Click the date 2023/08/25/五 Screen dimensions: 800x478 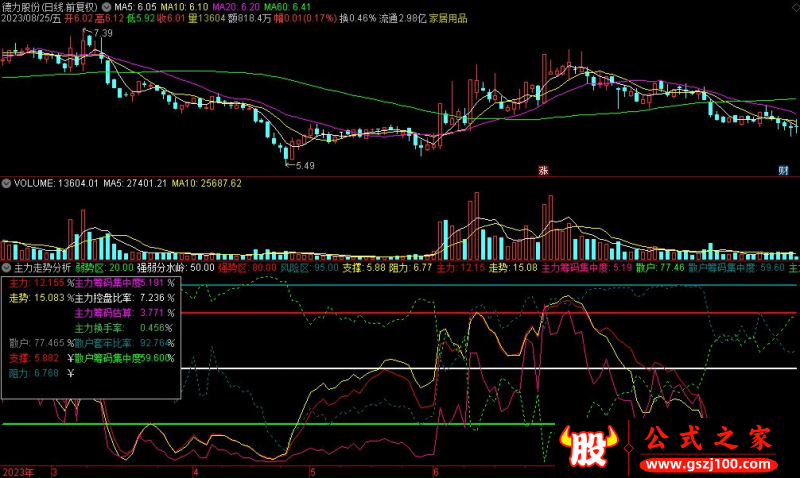(x=31, y=19)
